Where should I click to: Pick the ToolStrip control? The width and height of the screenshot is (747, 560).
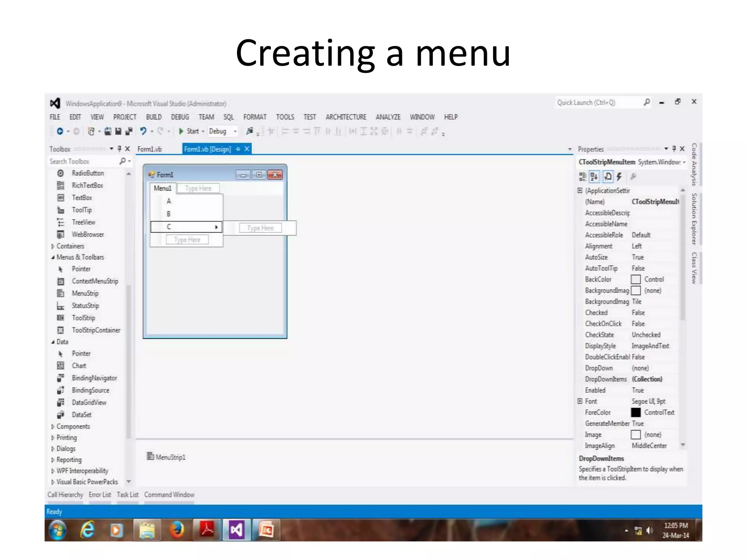click(83, 318)
